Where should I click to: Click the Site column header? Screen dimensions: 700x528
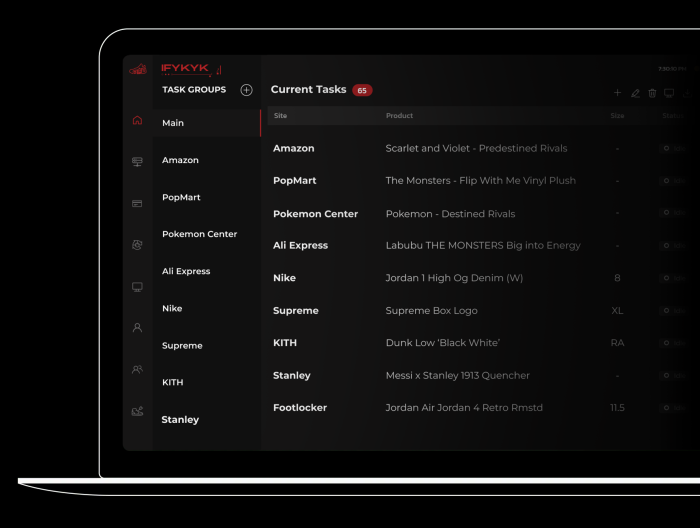point(280,116)
